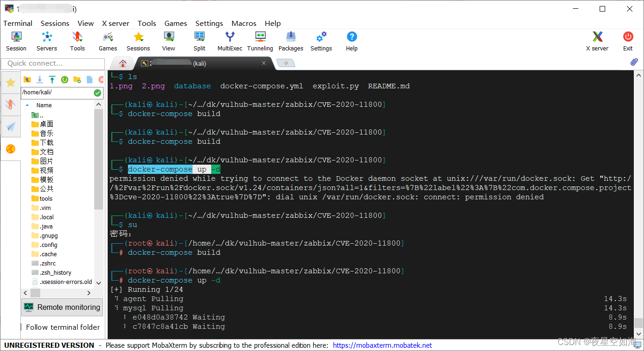The image size is (644, 351).
Task: Open the Macros sidebar tab (paper plane)
Action: tap(11, 127)
